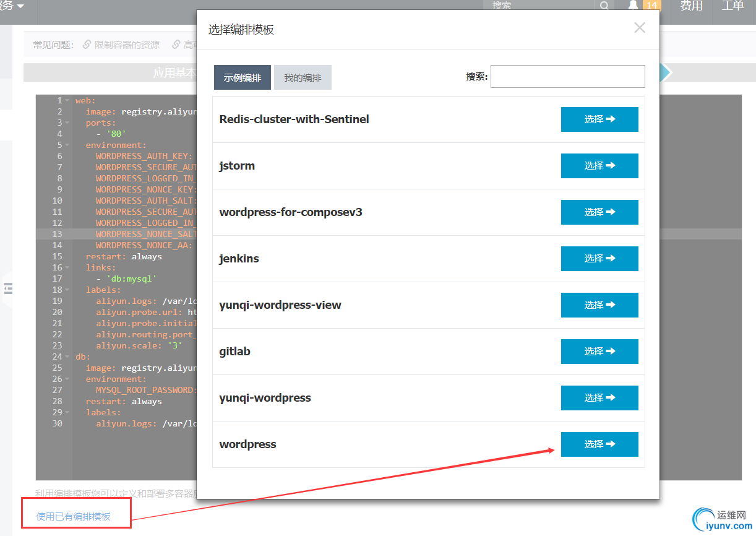Collapse the links: block at line 16
The image size is (756, 536).
click(x=67, y=267)
